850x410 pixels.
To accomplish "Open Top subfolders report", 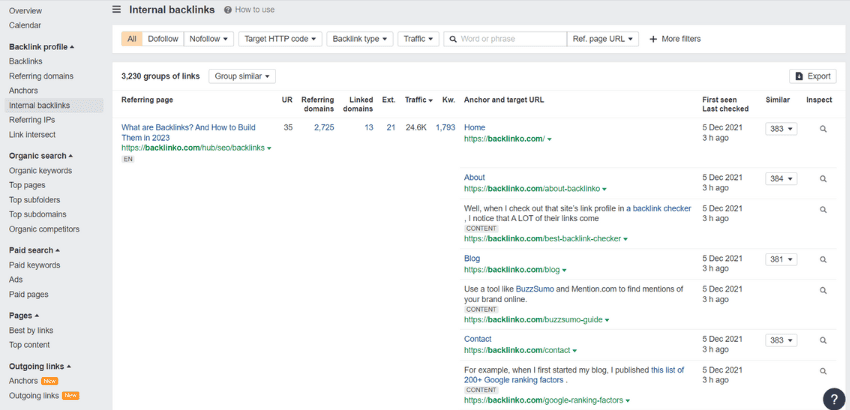I will 34,200.
